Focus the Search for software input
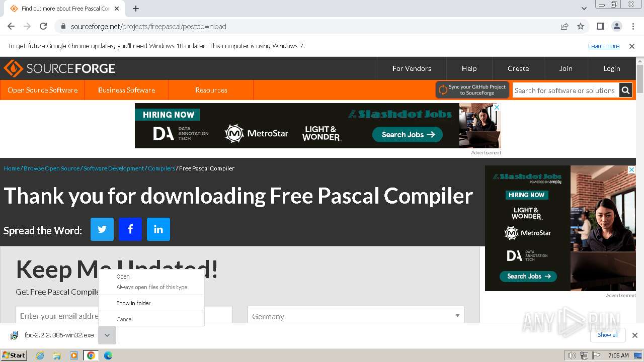Image resolution: width=644 pixels, height=362 pixels. pyautogui.click(x=566, y=90)
